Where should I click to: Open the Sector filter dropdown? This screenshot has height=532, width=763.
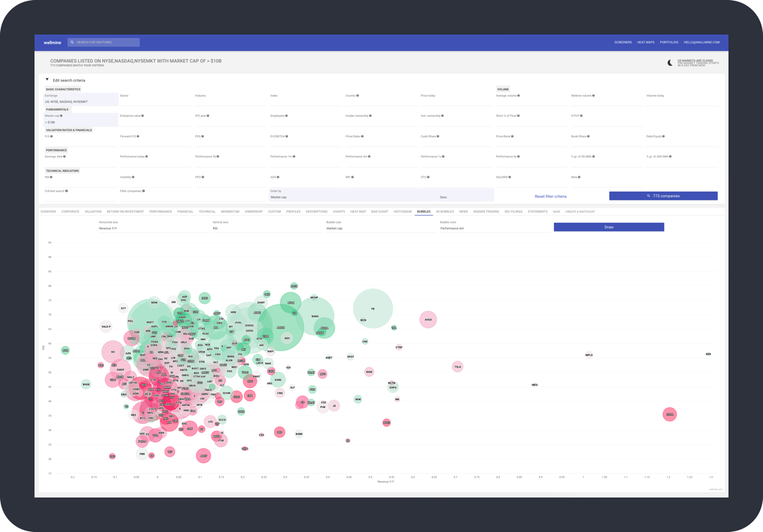point(156,100)
